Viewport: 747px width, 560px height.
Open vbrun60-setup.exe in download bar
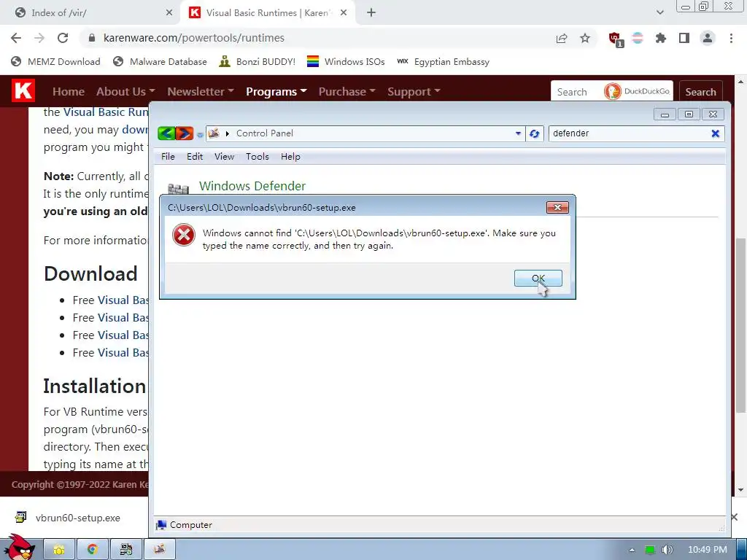[x=69, y=518]
